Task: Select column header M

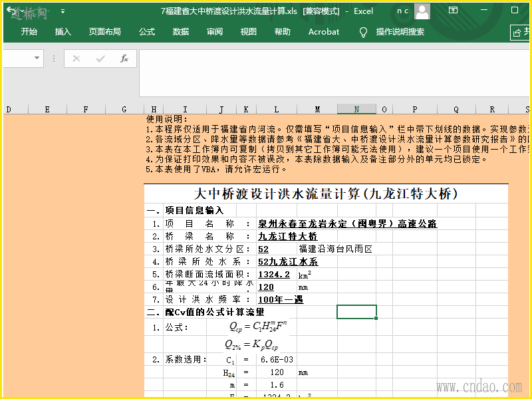Action: pos(317,109)
